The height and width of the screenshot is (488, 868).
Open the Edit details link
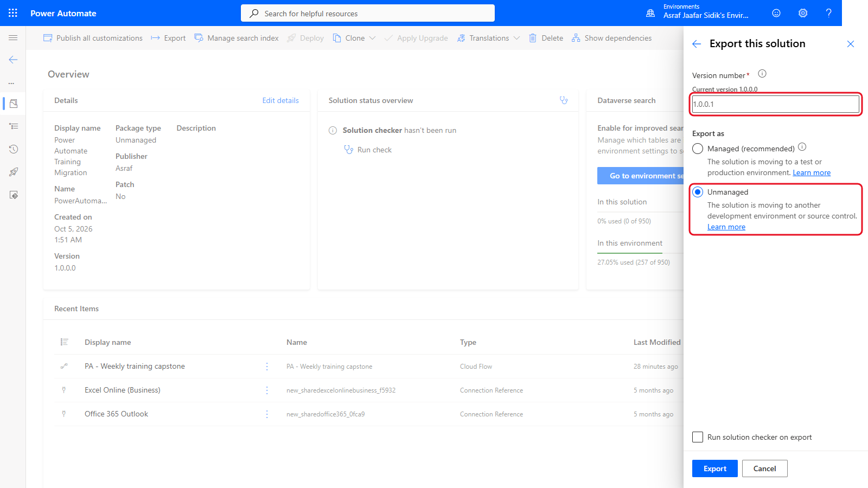pos(280,100)
